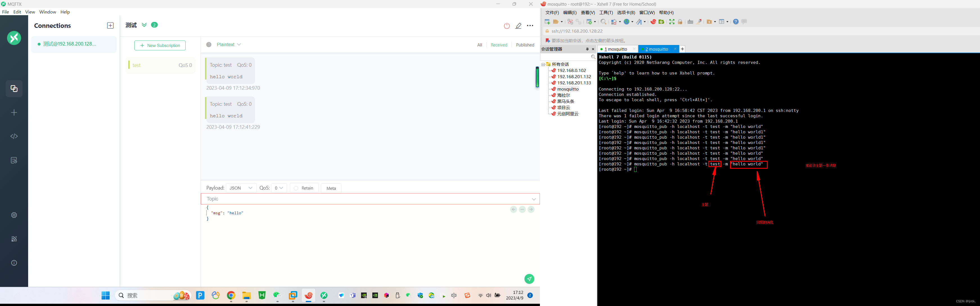980x306 pixels.
Task: Click the MQTTX message list scrollbar thumb
Action: point(537,77)
